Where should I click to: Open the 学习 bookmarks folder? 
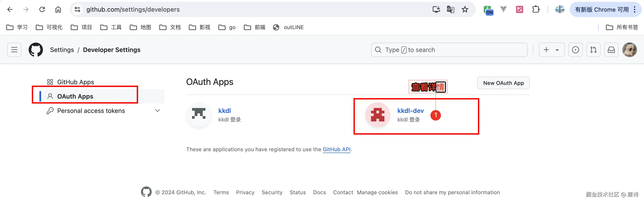point(17,27)
